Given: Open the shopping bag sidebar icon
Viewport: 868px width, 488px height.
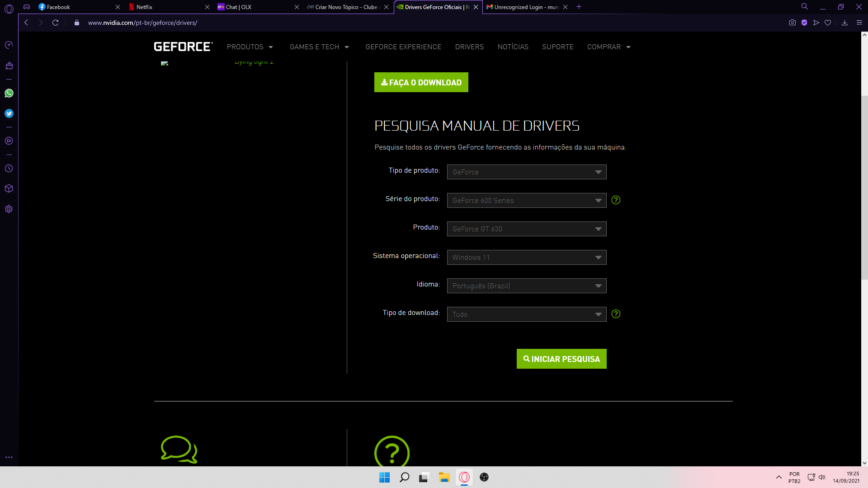Looking at the screenshot, I should click(9, 66).
